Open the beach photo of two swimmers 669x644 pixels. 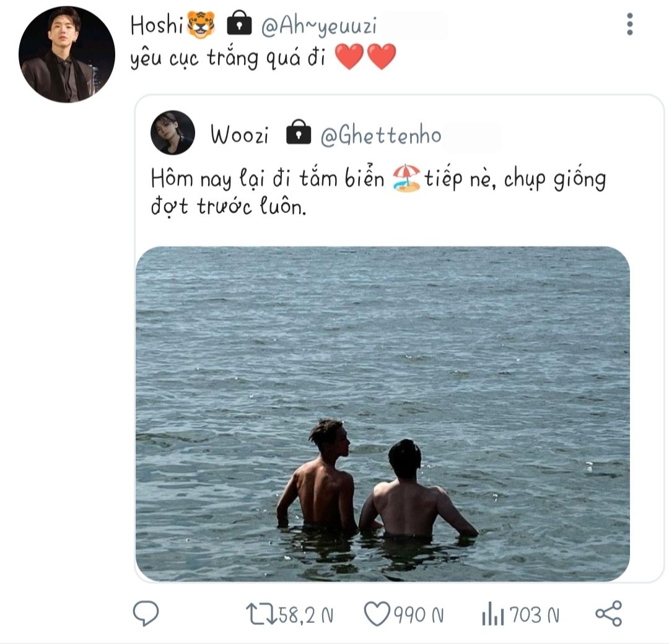point(382,413)
